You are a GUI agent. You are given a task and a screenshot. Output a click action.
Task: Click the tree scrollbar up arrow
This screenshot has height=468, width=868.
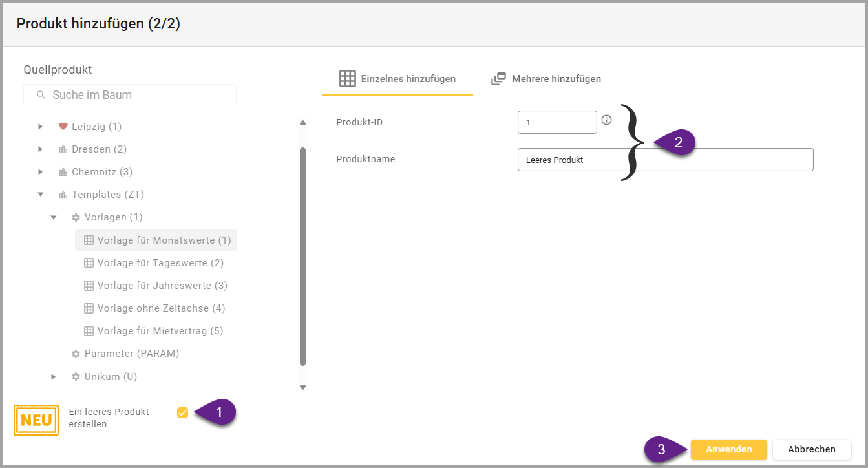pos(302,122)
